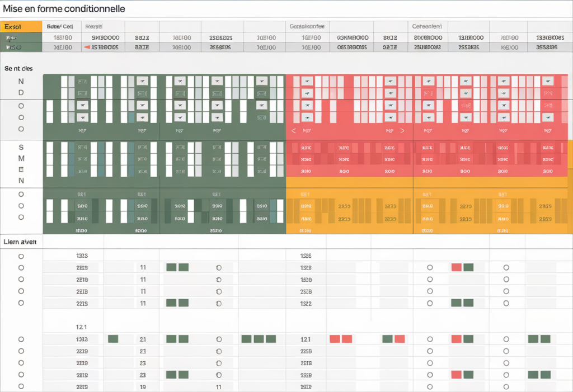Click the Mise en forme conditionnelle title

pyautogui.click(x=64, y=8)
